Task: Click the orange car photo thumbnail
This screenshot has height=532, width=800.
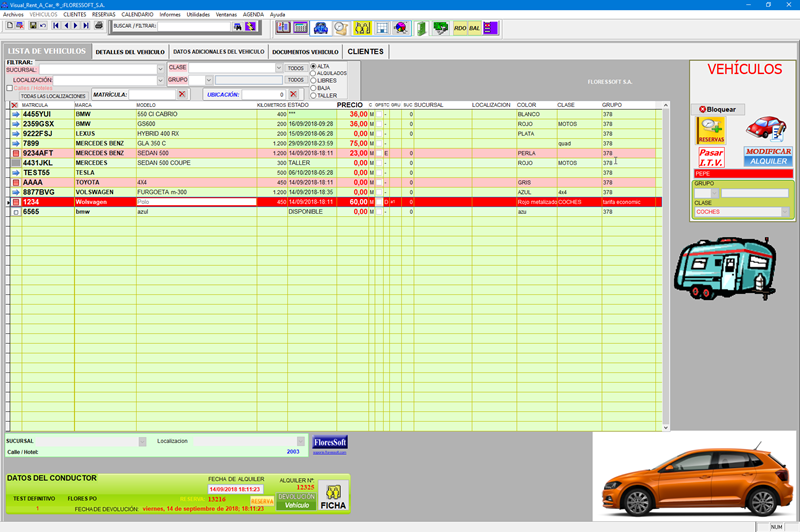Action: 695,476
